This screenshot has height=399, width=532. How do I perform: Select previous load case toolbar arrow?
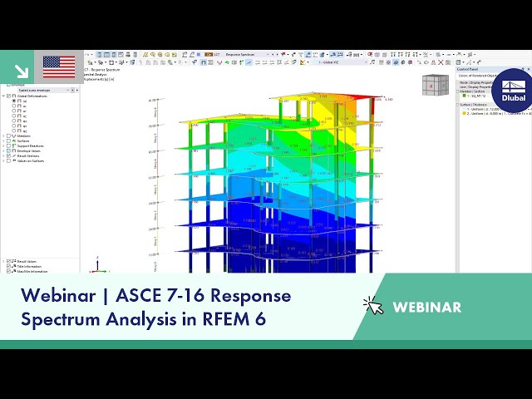273,54
